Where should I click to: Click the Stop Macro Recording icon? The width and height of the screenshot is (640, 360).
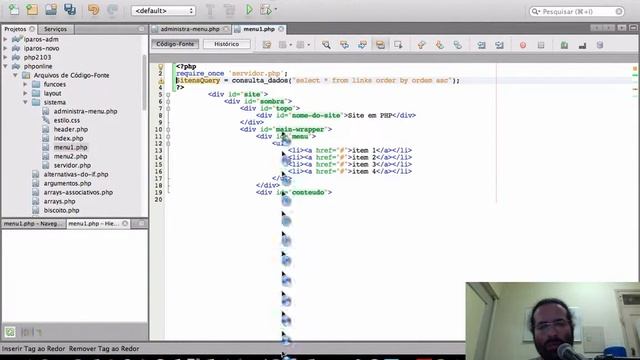tap(541, 45)
